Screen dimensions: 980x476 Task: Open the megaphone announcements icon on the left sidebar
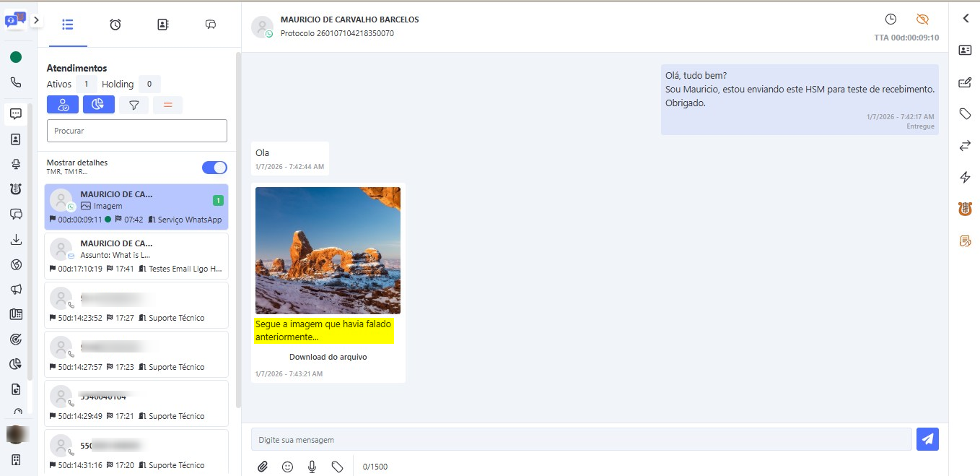(x=16, y=289)
